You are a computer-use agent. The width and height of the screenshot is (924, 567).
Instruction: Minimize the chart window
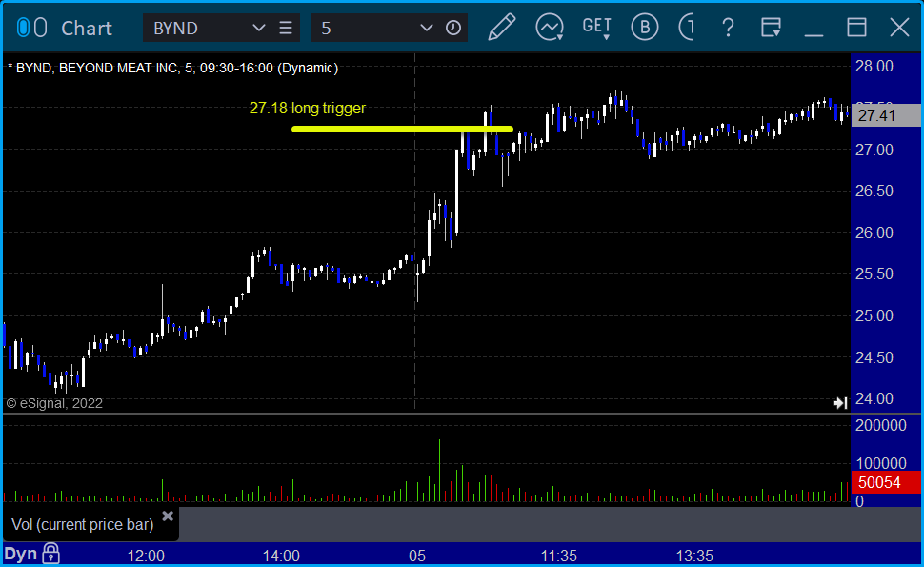(814, 35)
